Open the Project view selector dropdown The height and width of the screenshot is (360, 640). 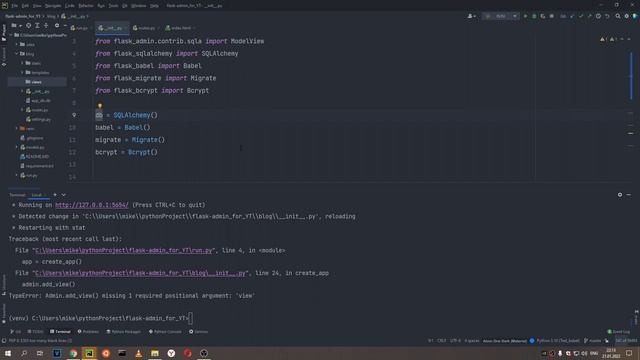[x=17, y=25]
